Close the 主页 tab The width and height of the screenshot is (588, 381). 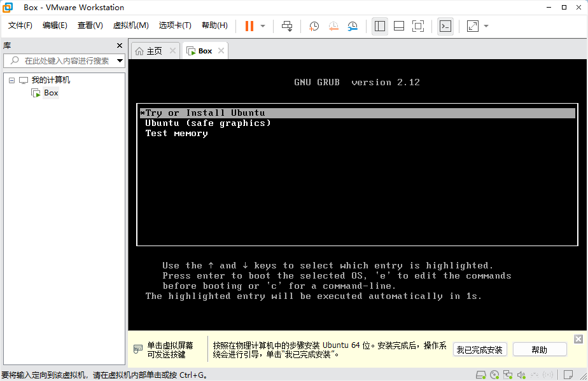172,51
